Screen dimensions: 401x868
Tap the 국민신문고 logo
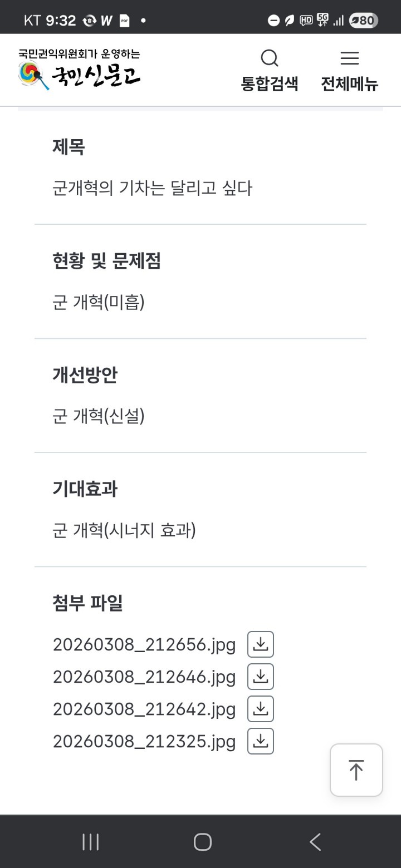point(79,71)
